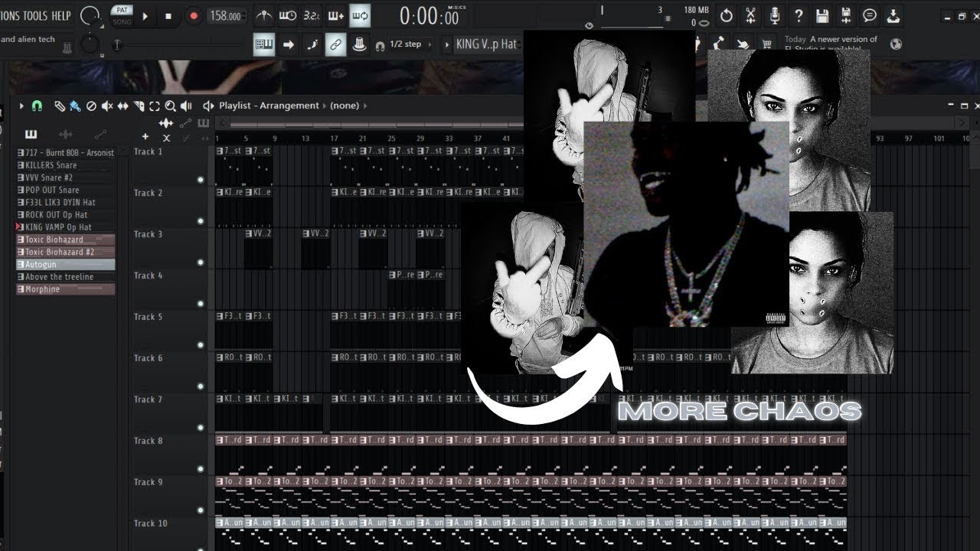Open the shopping cart store icon
Image resolution: width=980 pixels, height=551 pixels.
pyautogui.click(x=766, y=44)
